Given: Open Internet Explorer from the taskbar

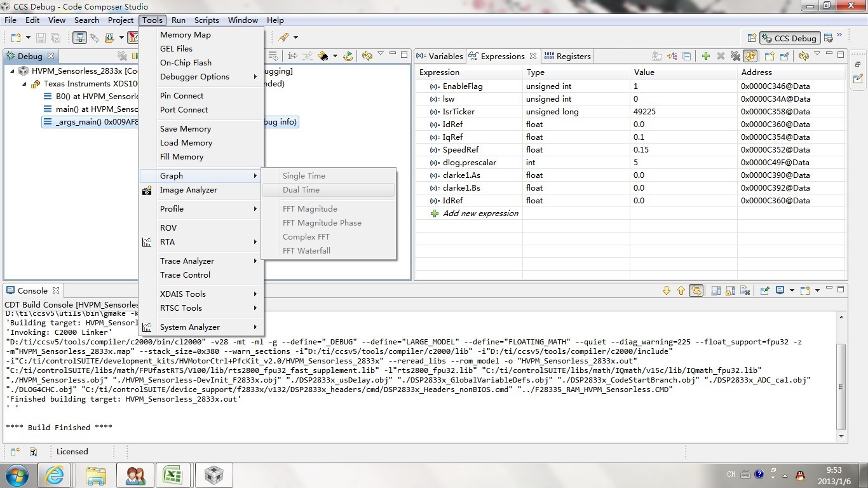Looking at the screenshot, I should coord(54,475).
